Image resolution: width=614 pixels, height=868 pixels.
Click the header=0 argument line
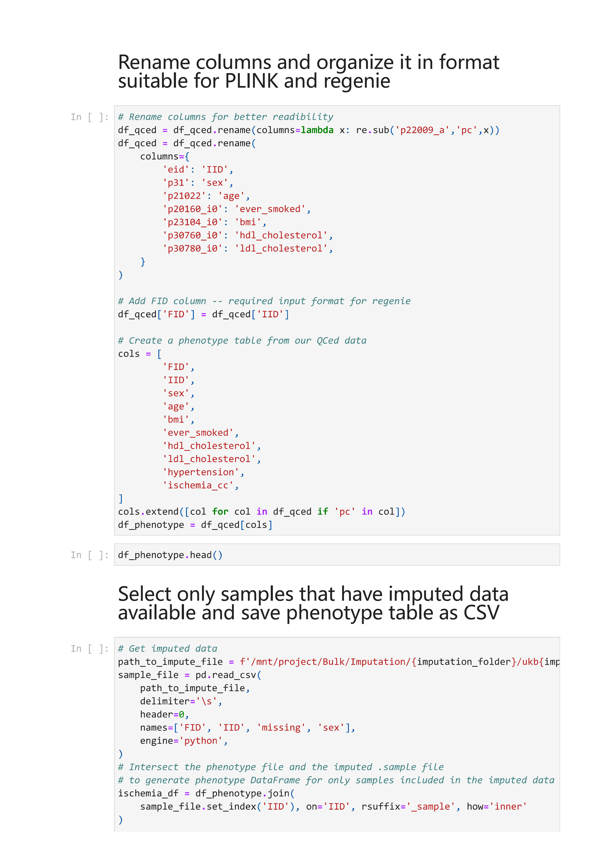click(164, 715)
